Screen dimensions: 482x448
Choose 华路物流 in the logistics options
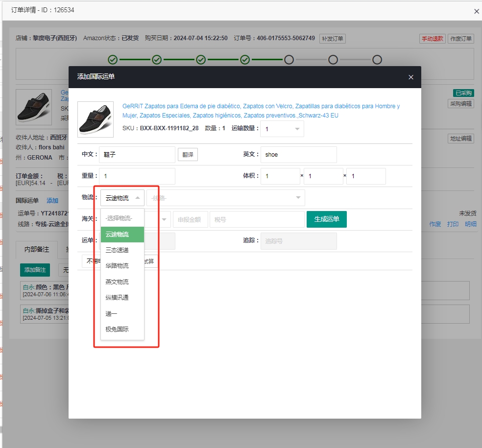pos(117,266)
